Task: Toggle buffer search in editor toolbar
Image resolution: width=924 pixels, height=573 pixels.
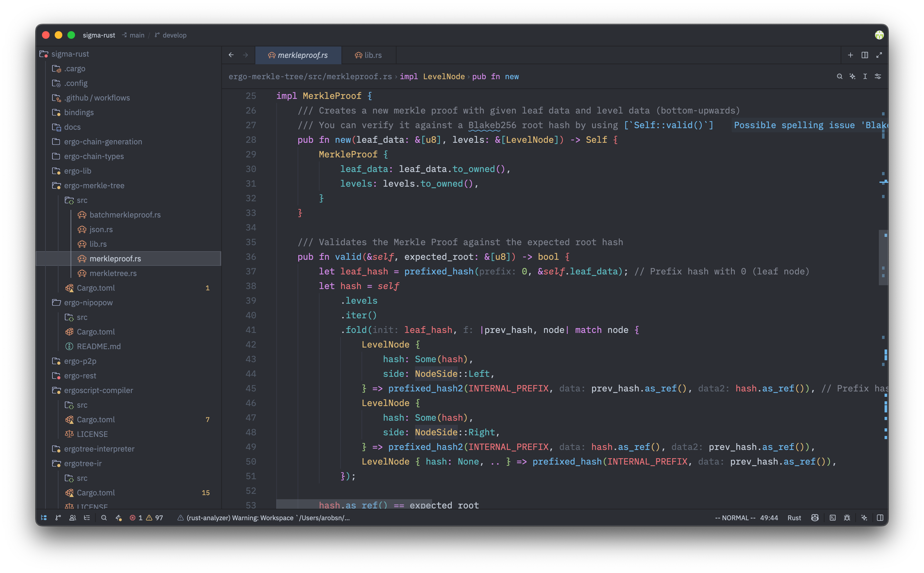Action: pyautogui.click(x=839, y=76)
